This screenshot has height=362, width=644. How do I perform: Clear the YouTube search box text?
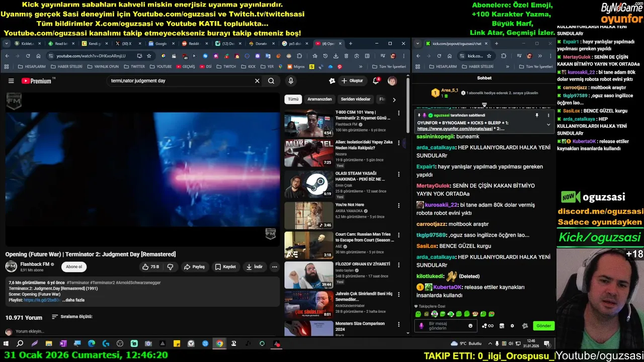coord(257,81)
